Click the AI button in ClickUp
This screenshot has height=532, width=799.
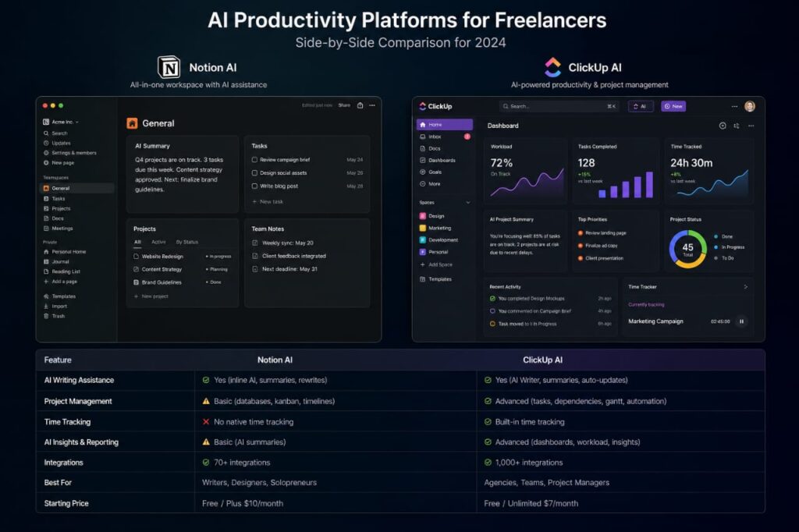tap(640, 107)
